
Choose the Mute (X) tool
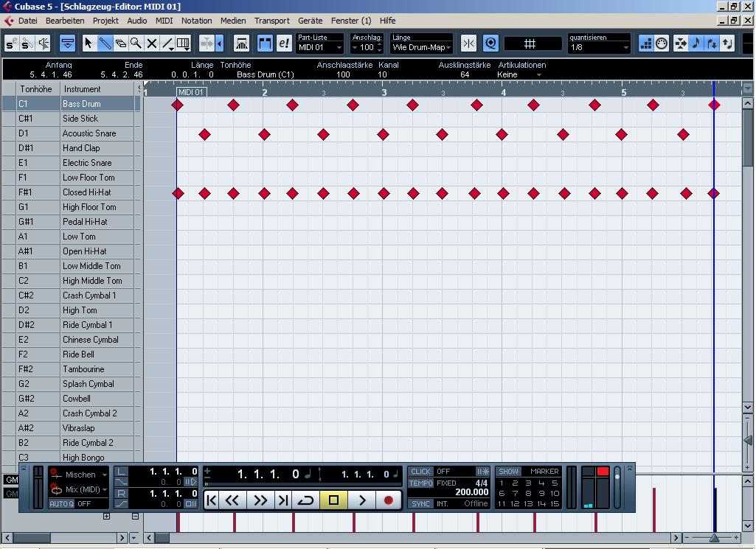[x=152, y=44]
